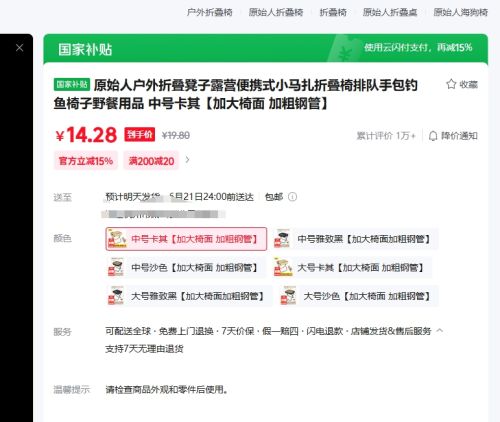Click the 大号雅致黑 option thumbnail icon
This screenshot has width=500, height=422.
(116, 296)
